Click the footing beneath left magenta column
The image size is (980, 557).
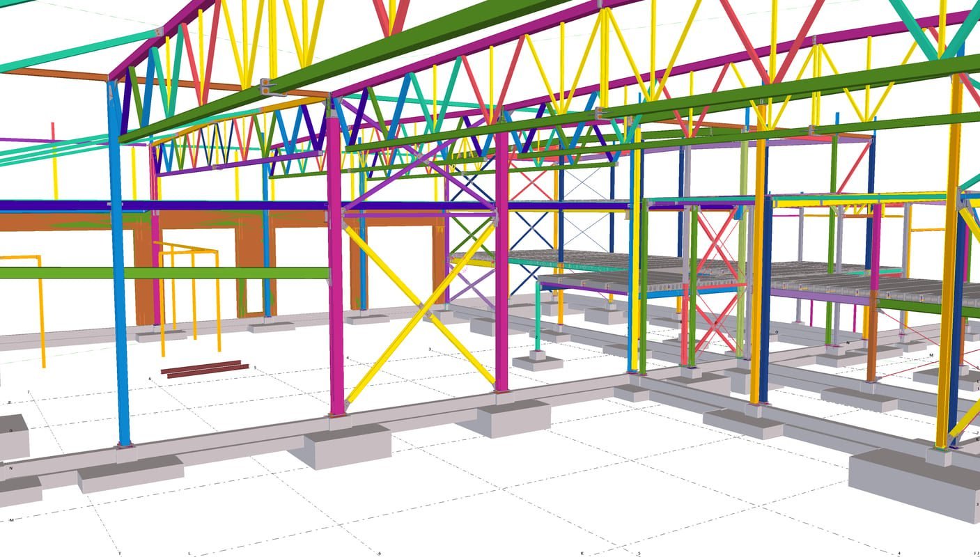[x=348, y=444]
